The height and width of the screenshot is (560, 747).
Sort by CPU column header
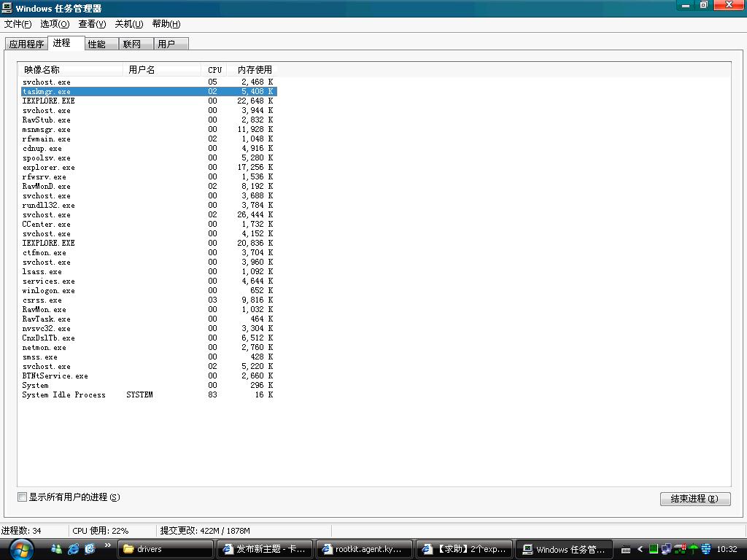[214, 69]
